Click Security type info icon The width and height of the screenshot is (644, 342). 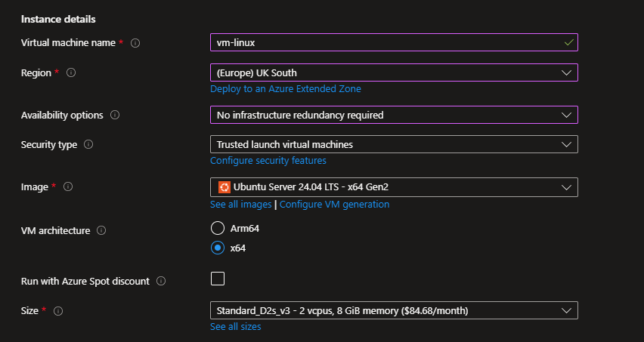point(88,144)
